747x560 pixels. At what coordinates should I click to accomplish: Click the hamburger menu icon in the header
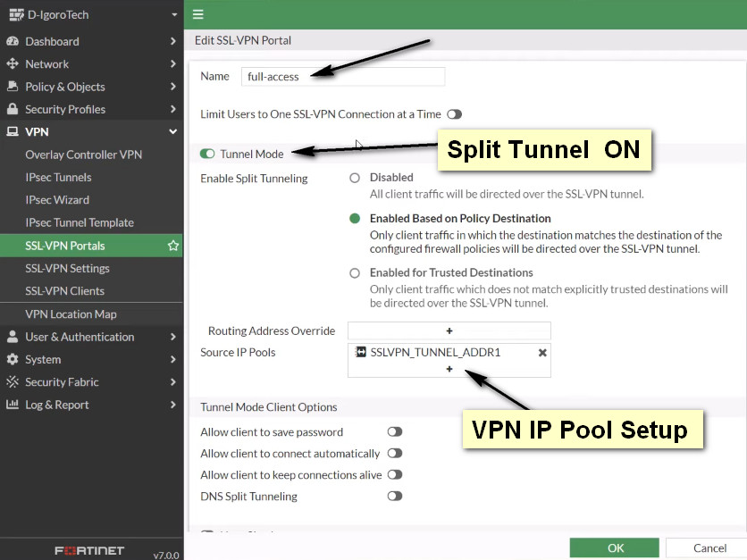198,14
